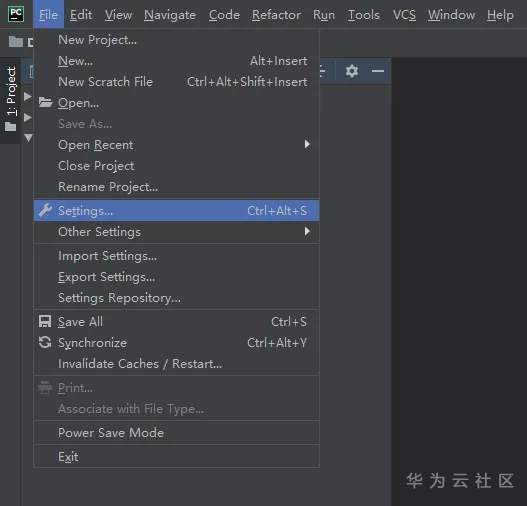
Task: Click the PyCharm logo icon
Action: pos(16,14)
